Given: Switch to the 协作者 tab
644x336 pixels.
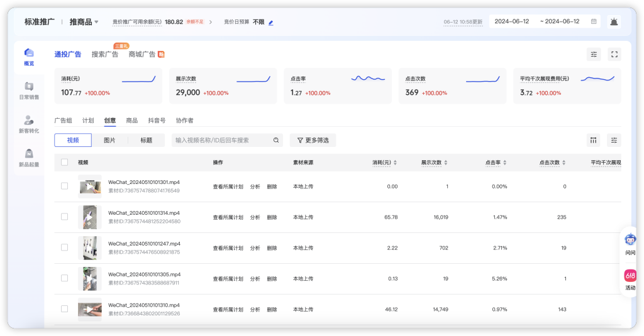Looking at the screenshot, I should click(x=184, y=121).
